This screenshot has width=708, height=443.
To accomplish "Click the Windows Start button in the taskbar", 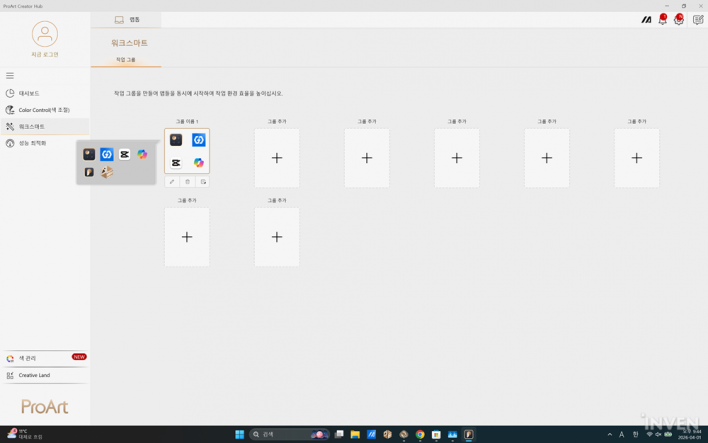I will pyautogui.click(x=240, y=435).
